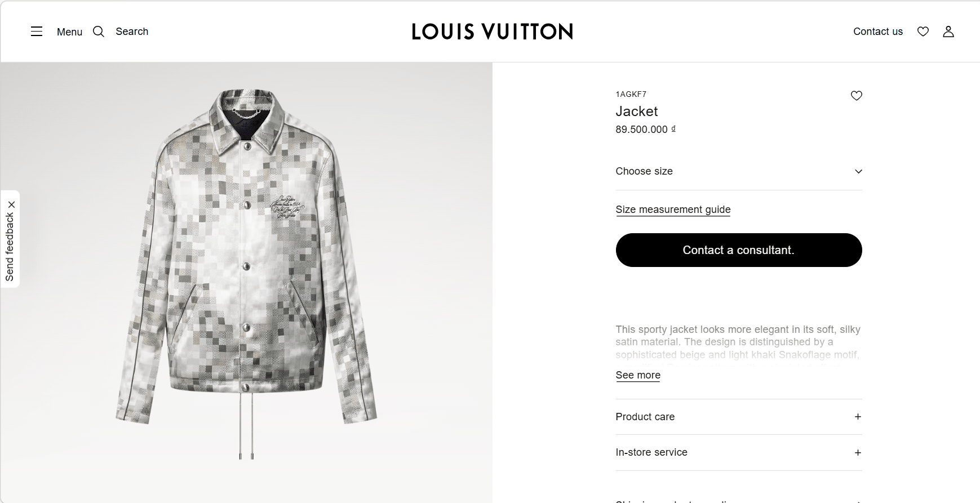Click the Louis Vuitton logo
The image size is (980, 503).
point(492,32)
